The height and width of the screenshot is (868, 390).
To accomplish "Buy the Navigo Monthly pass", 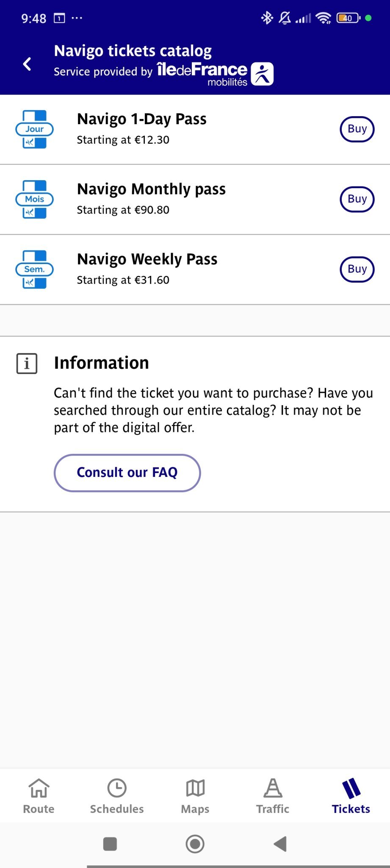I will click(x=357, y=199).
